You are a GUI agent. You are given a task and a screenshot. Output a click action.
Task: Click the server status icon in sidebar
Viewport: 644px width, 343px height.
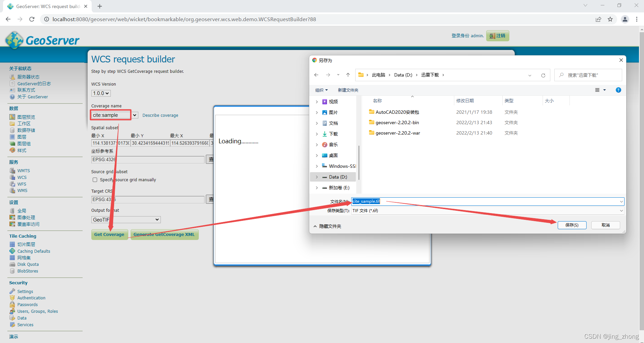click(12, 77)
